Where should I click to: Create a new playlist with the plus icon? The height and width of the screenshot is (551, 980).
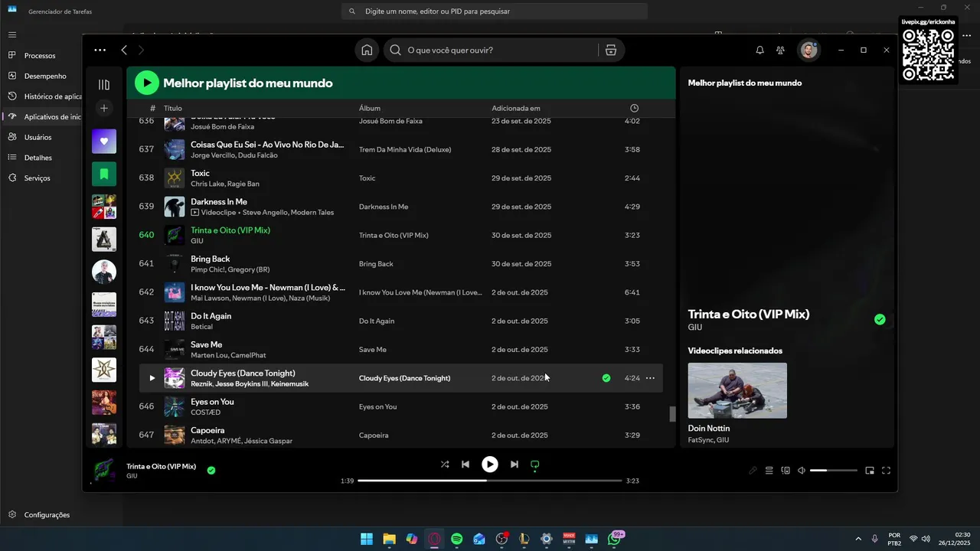104,109
